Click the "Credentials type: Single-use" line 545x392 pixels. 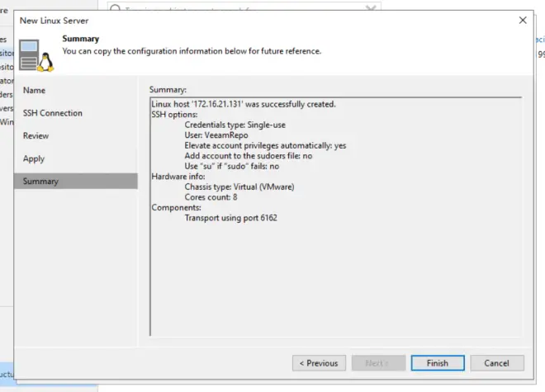235,125
